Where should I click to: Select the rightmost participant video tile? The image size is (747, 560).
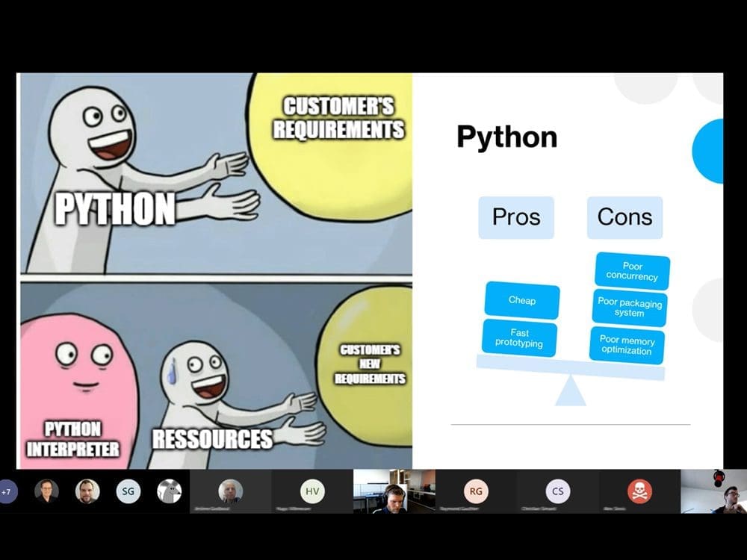pyautogui.click(x=713, y=492)
